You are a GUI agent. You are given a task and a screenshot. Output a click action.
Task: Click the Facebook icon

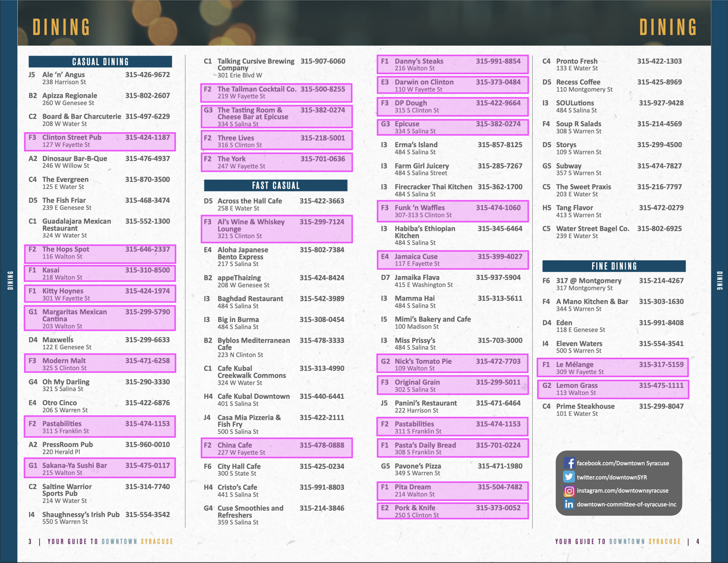coord(569,463)
